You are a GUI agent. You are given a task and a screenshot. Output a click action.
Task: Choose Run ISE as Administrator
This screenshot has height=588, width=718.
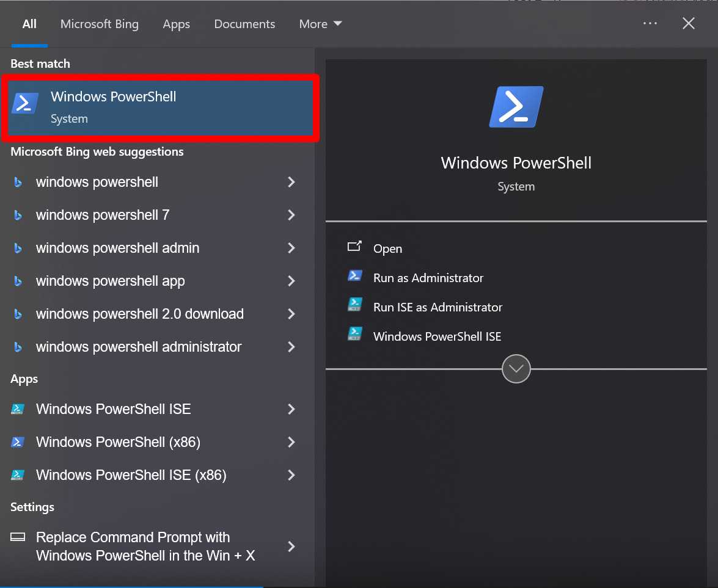point(438,307)
